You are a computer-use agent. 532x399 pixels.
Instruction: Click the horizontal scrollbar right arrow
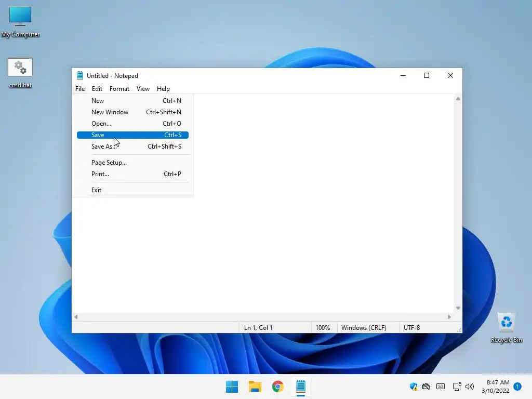point(449,317)
